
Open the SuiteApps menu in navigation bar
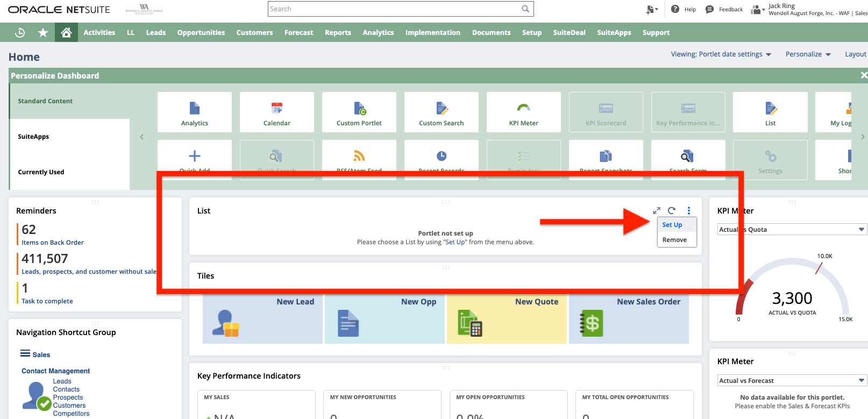[614, 33]
